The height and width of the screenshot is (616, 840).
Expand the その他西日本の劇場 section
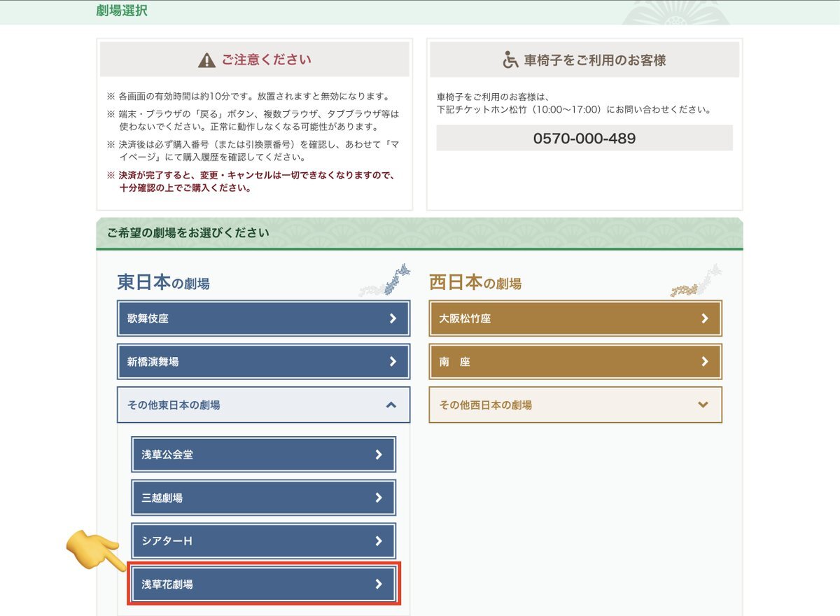[575, 405]
